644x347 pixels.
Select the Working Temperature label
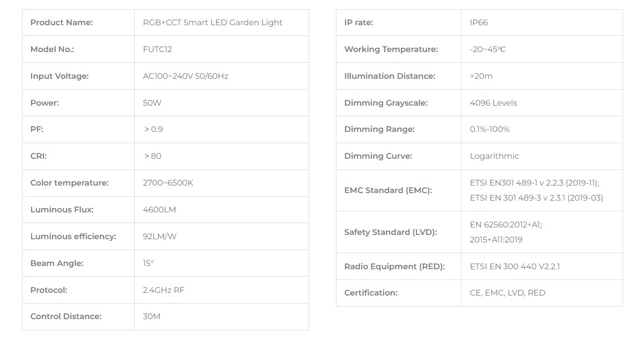click(x=391, y=49)
